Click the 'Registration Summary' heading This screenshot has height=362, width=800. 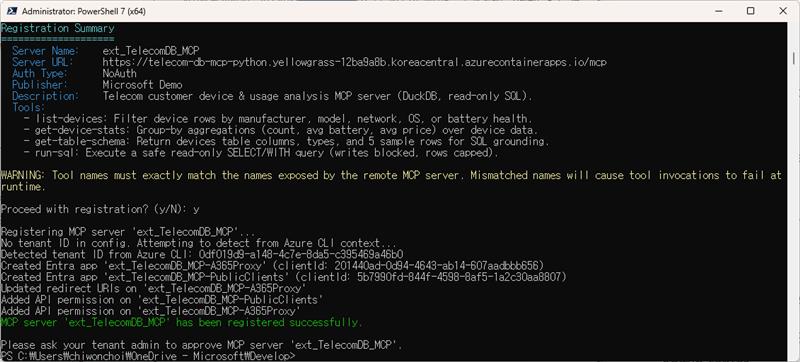click(58, 28)
